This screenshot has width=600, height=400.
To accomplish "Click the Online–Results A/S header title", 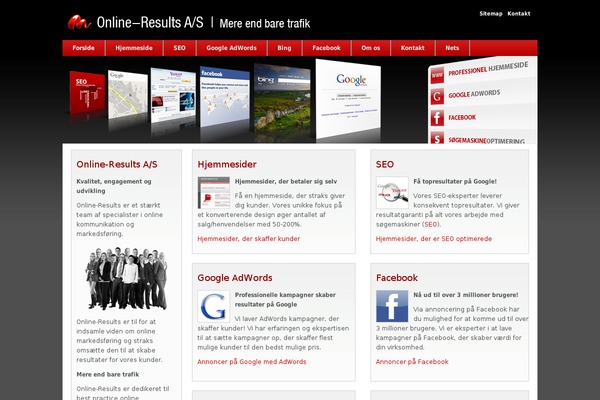I will pyautogui.click(x=150, y=23).
